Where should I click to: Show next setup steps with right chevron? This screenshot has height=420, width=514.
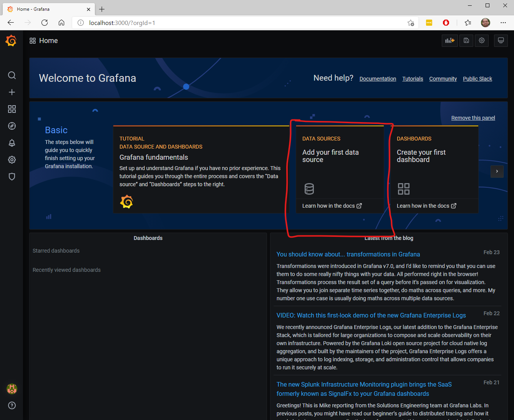pos(497,171)
